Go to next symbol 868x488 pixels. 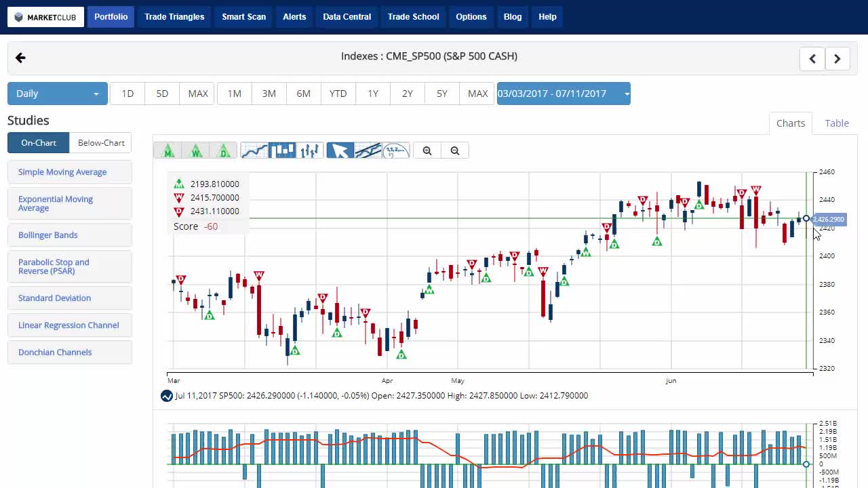tap(837, 59)
